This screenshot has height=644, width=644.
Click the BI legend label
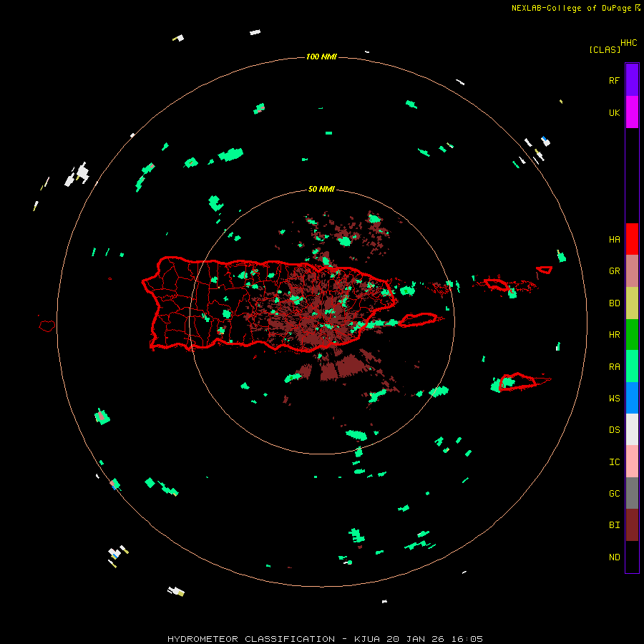point(614,525)
